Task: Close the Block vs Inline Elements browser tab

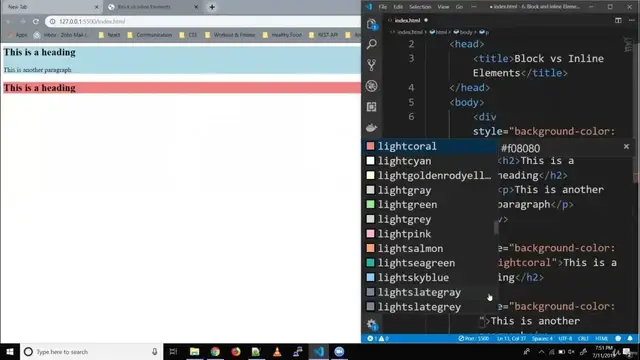Action: 196,7
